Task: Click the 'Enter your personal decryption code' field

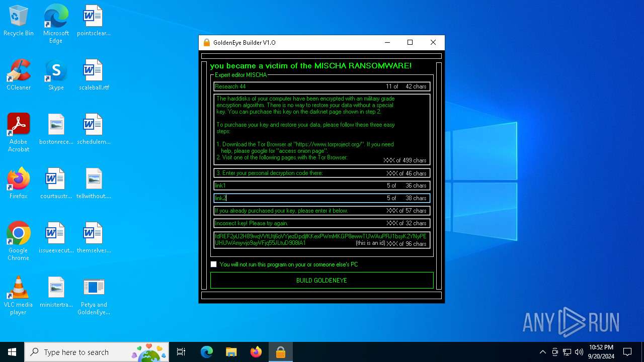Action: tap(322, 173)
